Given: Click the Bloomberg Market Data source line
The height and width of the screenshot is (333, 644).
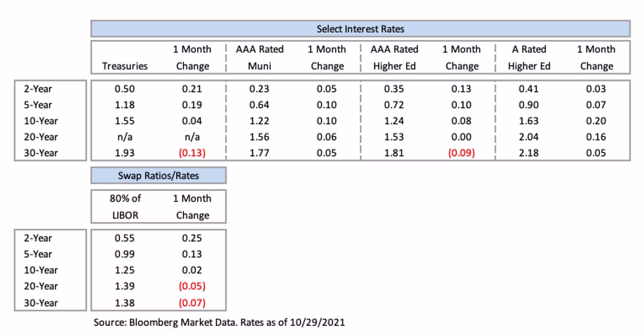Looking at the screenshot, I should [x=219, y=322].
